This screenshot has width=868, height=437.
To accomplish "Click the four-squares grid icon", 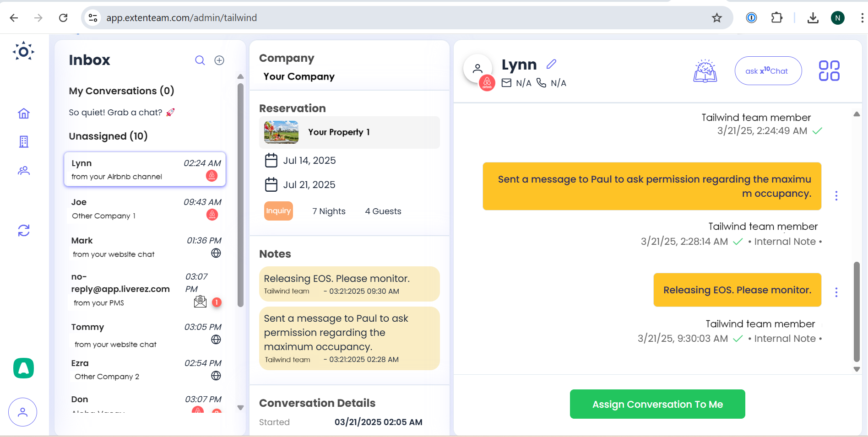I will (x=829, y=71).
